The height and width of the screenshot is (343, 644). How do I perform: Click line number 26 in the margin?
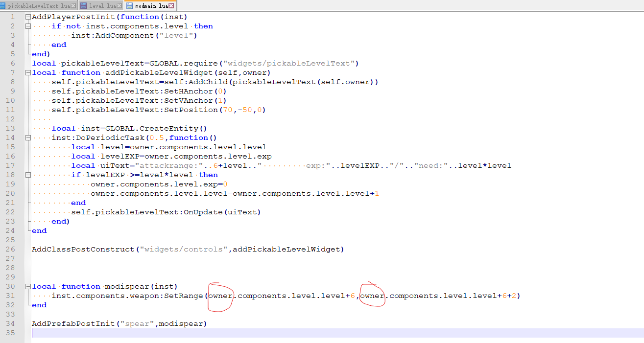click(x=11, y=249)
